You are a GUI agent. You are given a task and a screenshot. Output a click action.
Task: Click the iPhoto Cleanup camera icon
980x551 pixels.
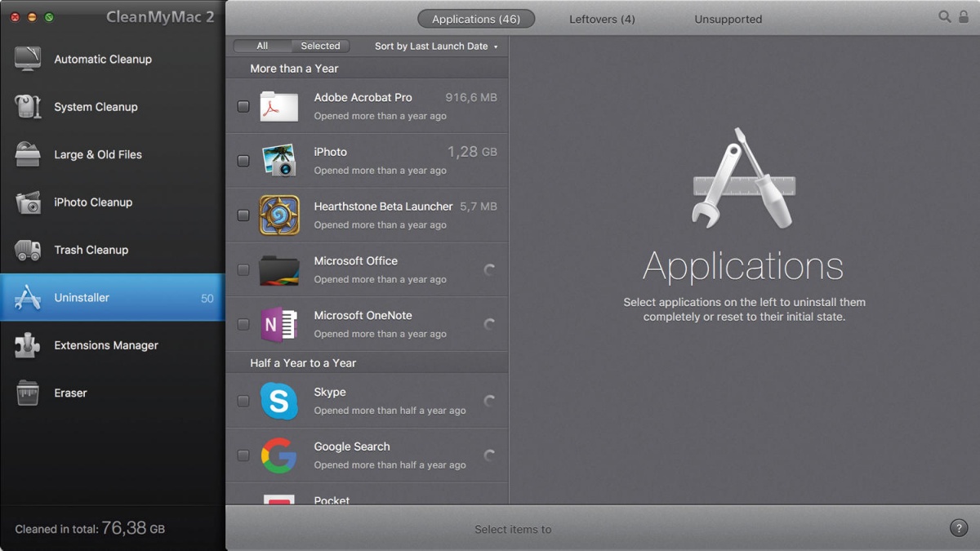(x=28, y=202)
